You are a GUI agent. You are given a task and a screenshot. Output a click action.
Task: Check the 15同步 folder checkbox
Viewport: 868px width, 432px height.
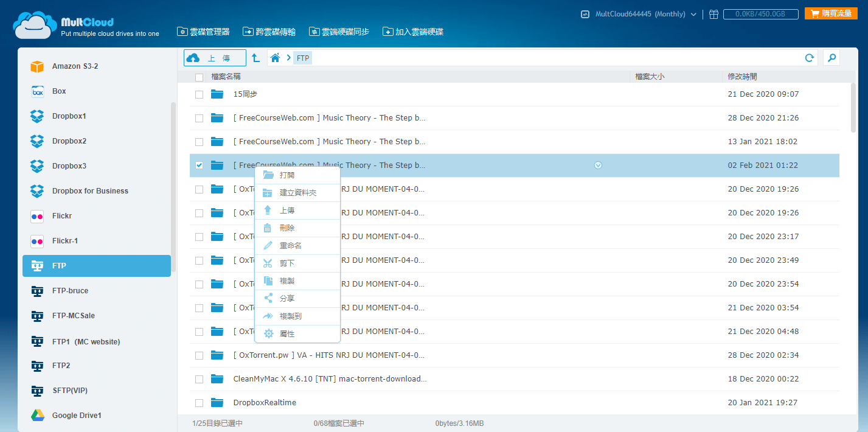[199, 94]
